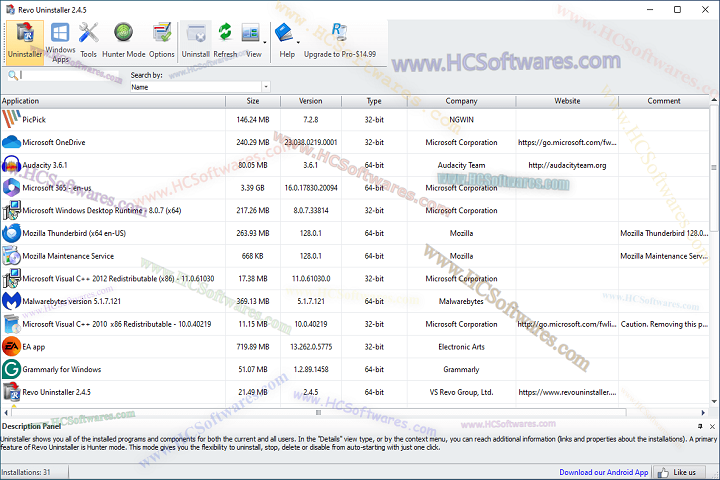Select the PicPick application icon
Viewport: 720px width, 480px height.
11,119
